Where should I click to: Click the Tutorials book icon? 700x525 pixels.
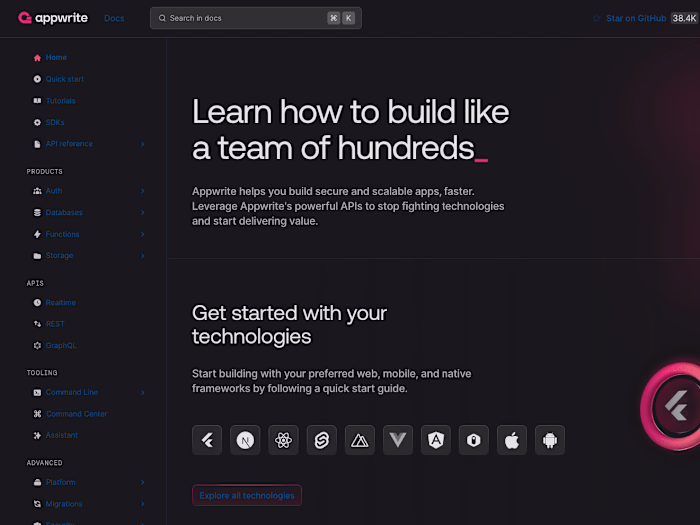coord(37,101)
